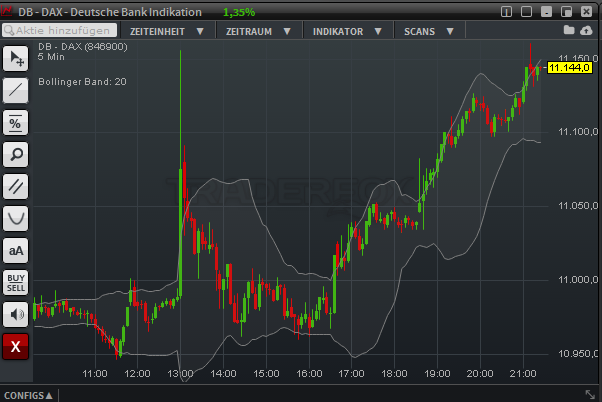This screenshot has width=602, height=402.
Task: Select the aA text annotation tool
Action: click(16, 251)
